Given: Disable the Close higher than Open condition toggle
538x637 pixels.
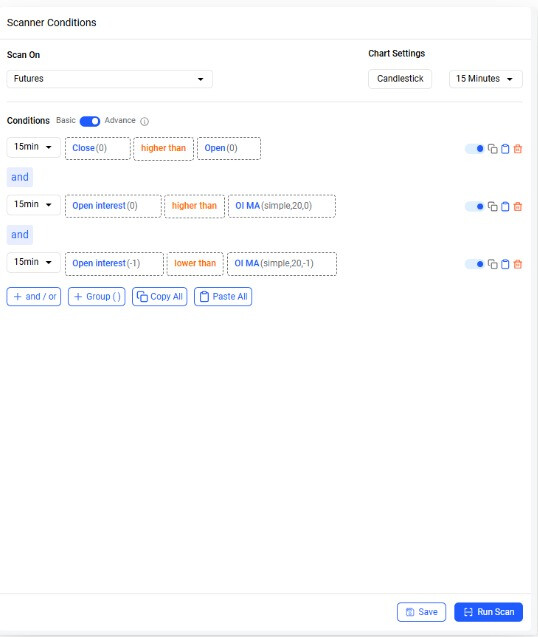Looking at the screenshot, I should point(475,149).
